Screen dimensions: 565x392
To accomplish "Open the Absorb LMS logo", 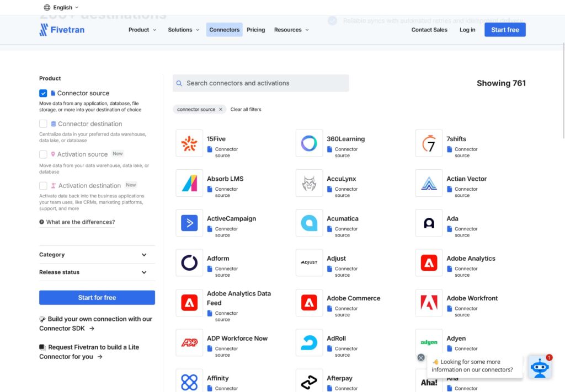I will click(x=189, y=183).
